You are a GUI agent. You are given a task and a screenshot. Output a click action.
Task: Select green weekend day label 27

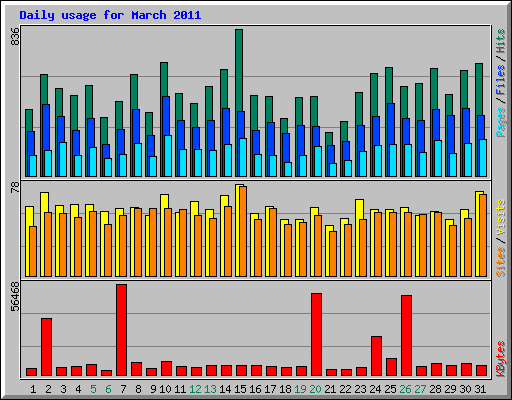point(420,389)
